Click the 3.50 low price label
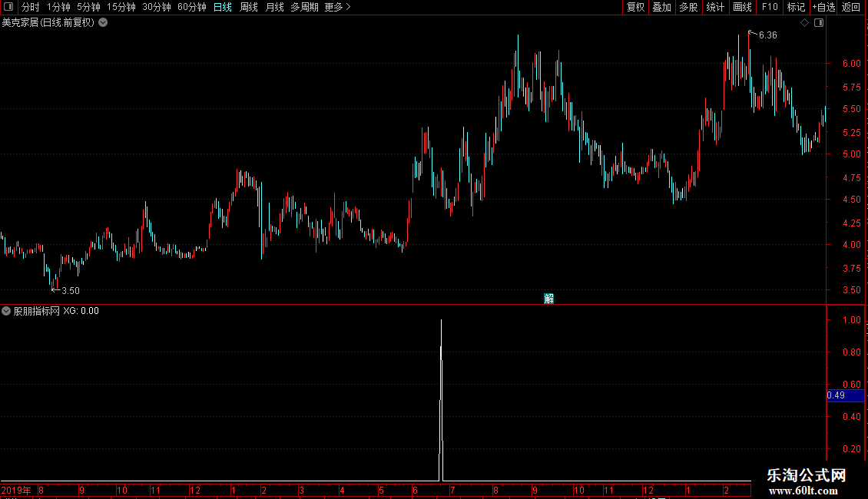This screenshot has height=499, width=868. [71, 291]
